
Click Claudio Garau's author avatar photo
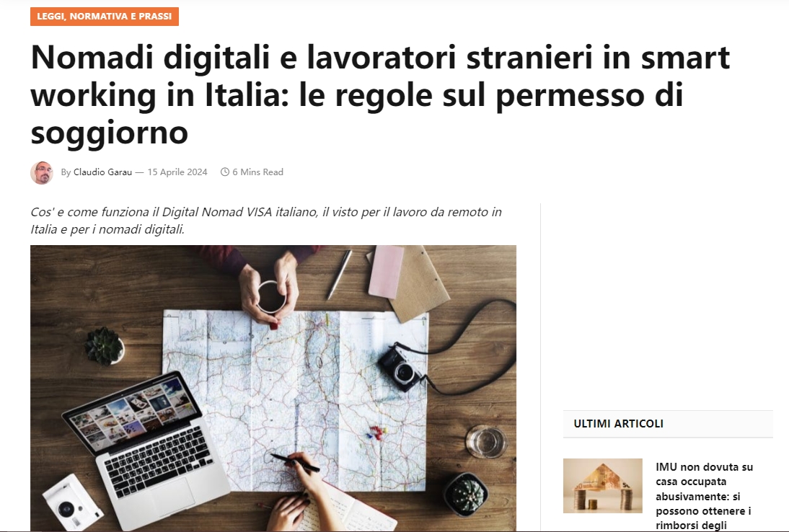click(42, 172)
